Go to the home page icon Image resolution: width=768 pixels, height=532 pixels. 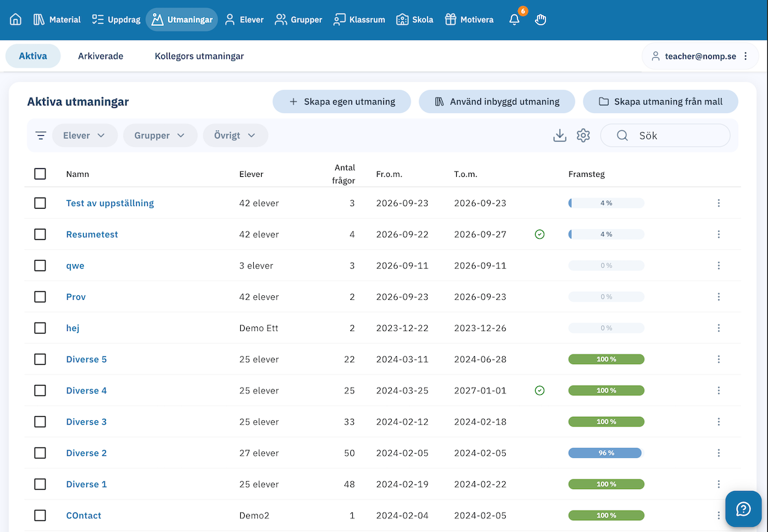(16, 20)
